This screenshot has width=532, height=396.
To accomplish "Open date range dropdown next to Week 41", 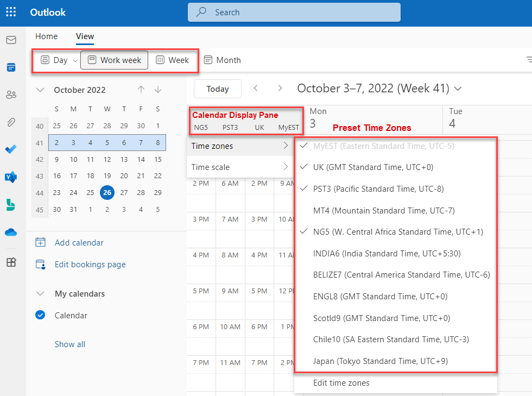I will pyautogui.click(x=458, y=89).
